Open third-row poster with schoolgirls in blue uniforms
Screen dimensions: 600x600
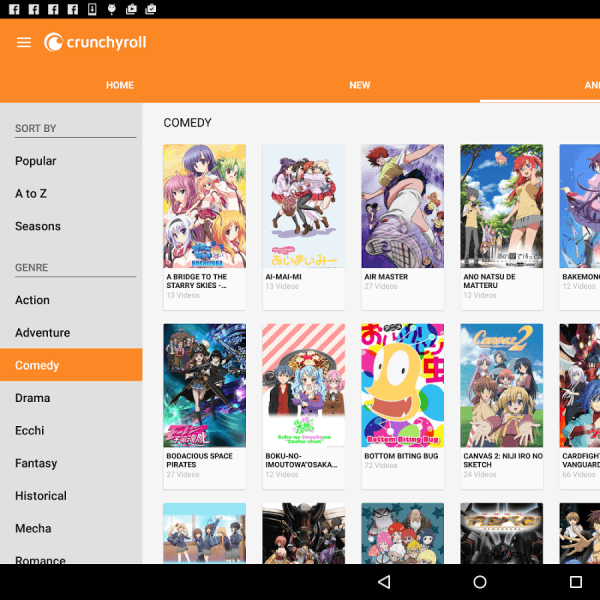[x=205, y=533]
